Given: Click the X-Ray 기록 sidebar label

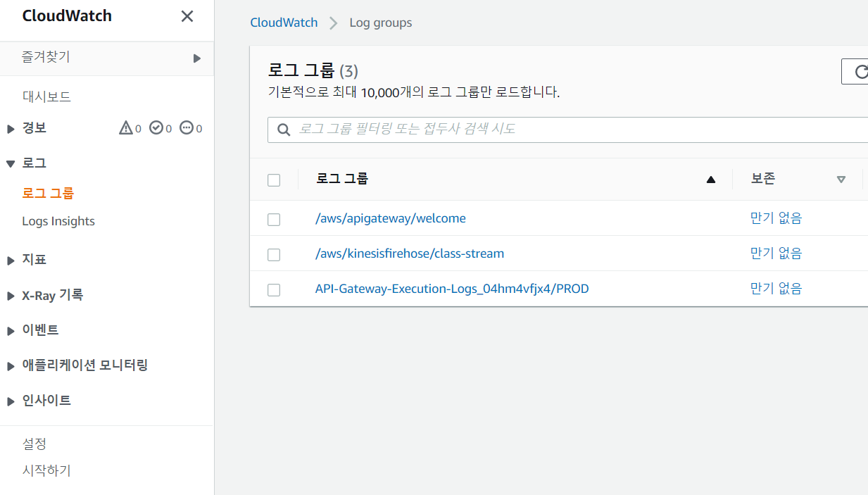Looking at the screenshot, I should [x=53, y=295].
